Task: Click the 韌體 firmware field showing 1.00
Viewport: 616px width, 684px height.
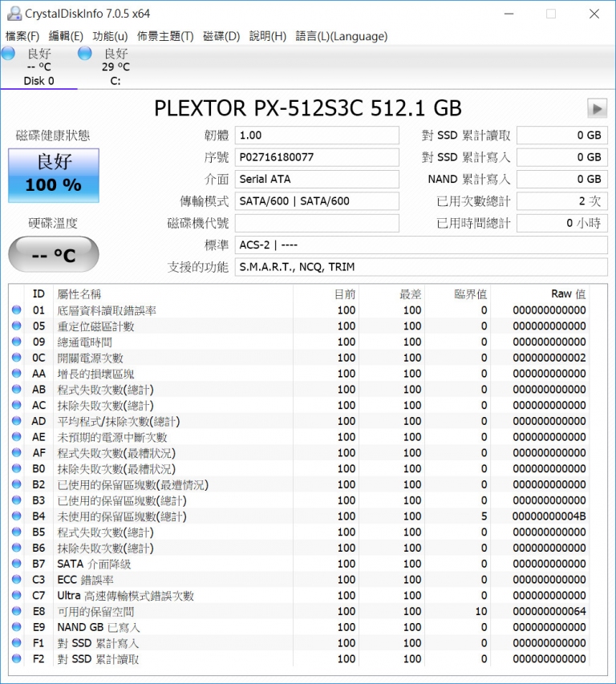Action: (317, 136)
